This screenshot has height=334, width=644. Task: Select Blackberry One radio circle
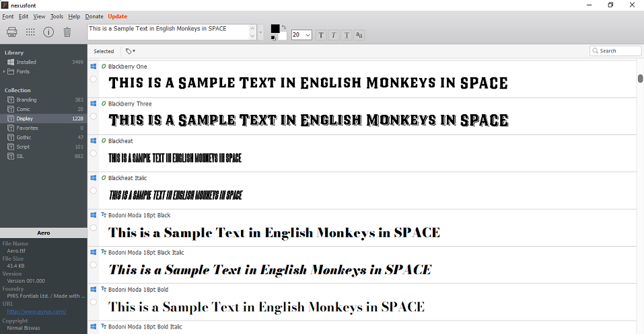pyautogui.click(x=94, y=79)
